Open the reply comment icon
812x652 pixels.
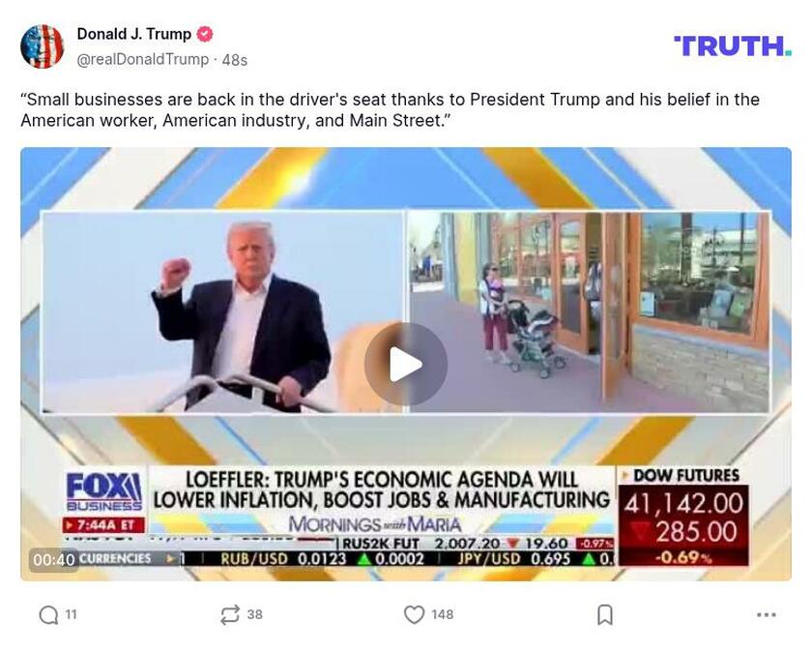(48, 614)
